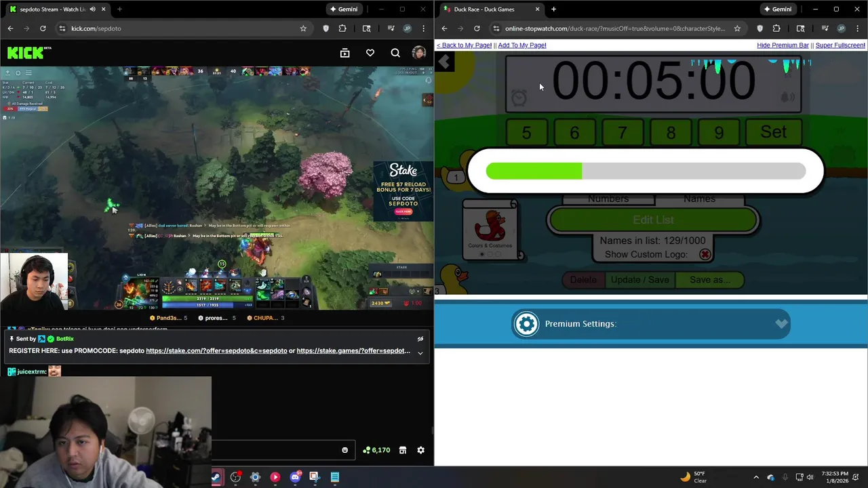868x488 pixels.
Task: Open media controls icon in Kick window toolbar
Action: click(391, 28)
